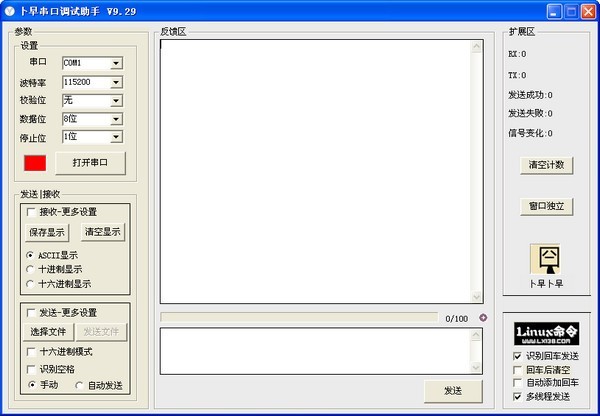Viewport: 600px width, 416px height.
Task: Open the 串口 COM1 dropdown
Action: 116,63
